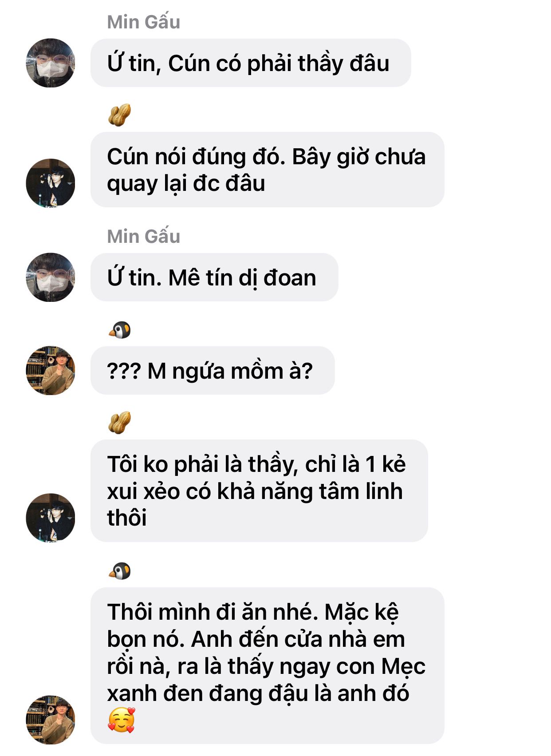Tap penguin emoji name above 'M ngứa mồm à?'
The height and width of the screenshot is (756, 551).
coord(120,330)
